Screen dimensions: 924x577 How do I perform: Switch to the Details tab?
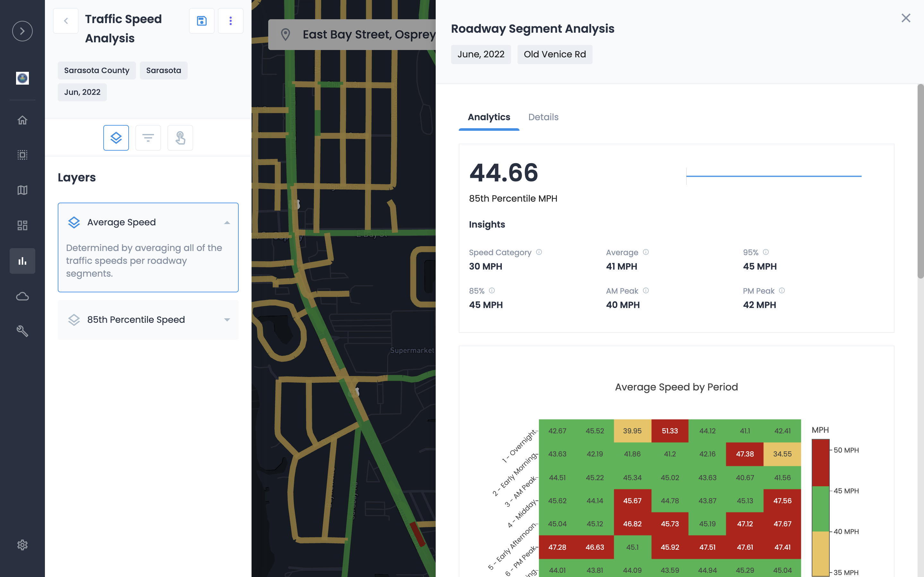[x=543, y=117]
